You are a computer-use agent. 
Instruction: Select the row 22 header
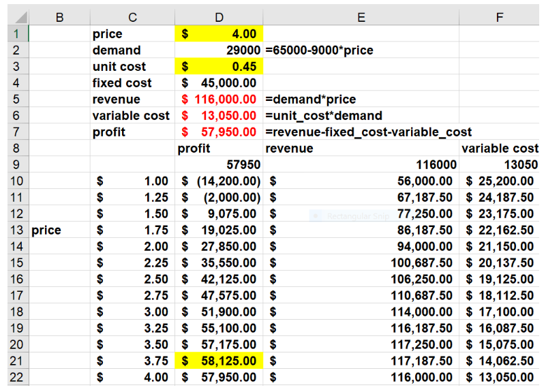14,377
